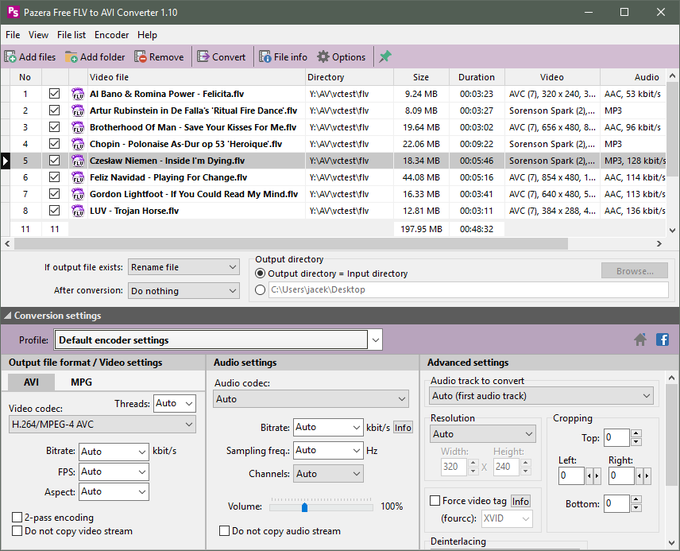Click the Pazera app icon in title bar
Viewport: 680px width, 551px height.
[13, 12]
